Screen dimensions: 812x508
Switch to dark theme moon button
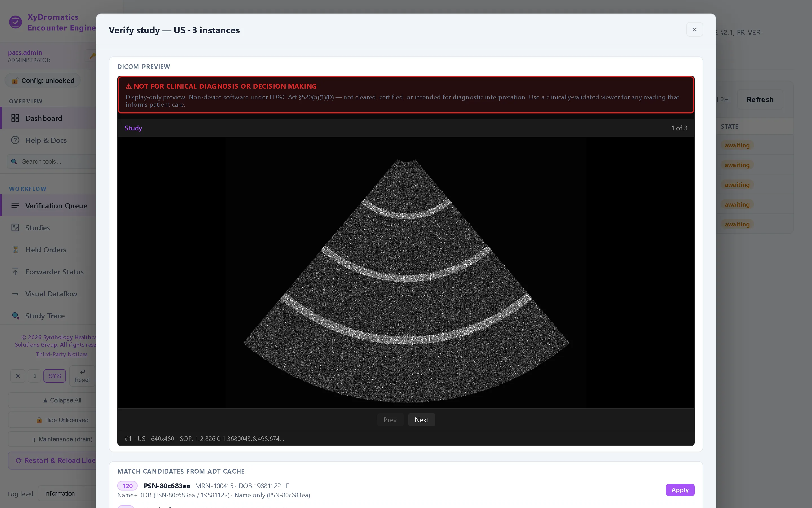coord(34,376)
